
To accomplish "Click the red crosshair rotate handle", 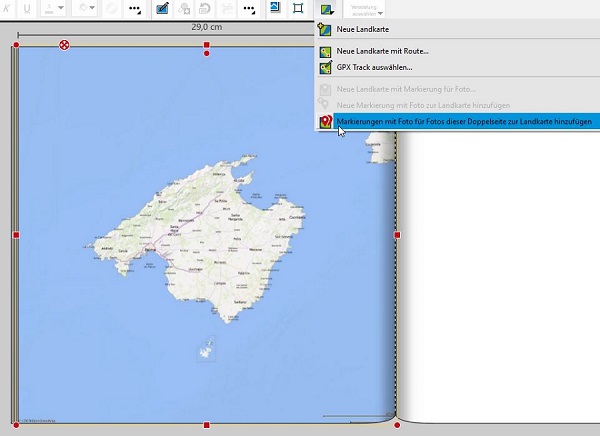I will 65,45.
